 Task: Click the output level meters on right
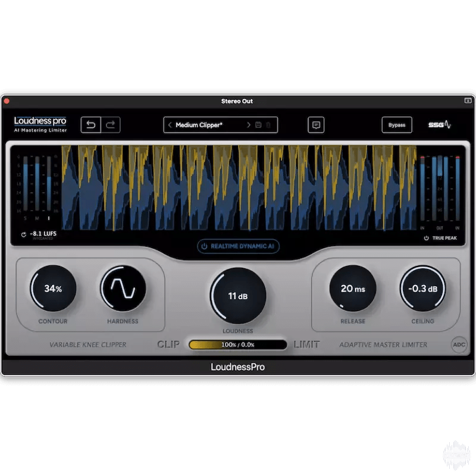pyautogui.click(x=440, y=188)
